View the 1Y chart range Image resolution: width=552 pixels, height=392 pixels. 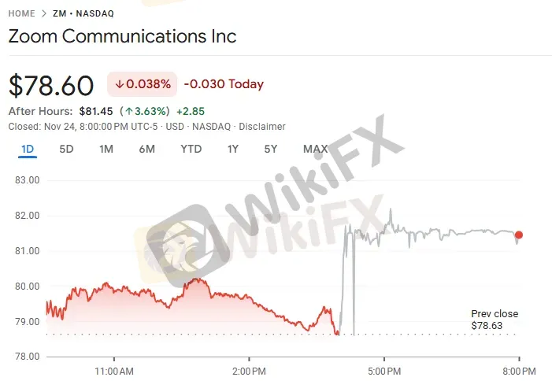pyautogui.click(x=232, y=149)
